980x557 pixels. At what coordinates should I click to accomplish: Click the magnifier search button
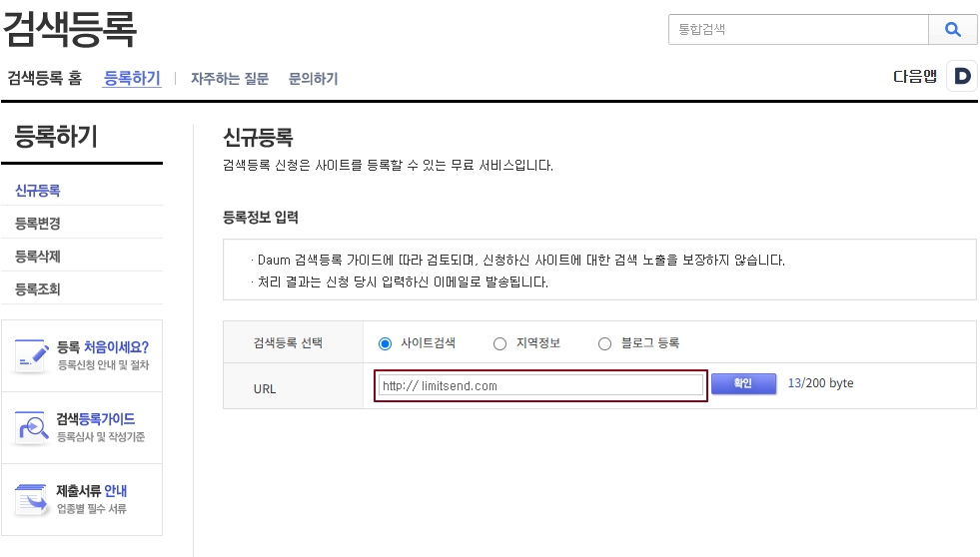pos(952,30)
